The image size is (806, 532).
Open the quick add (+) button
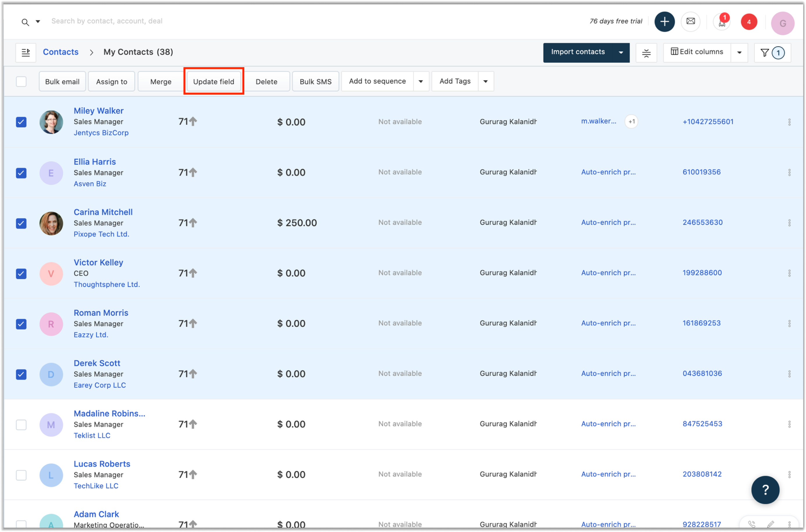(664, 22)
